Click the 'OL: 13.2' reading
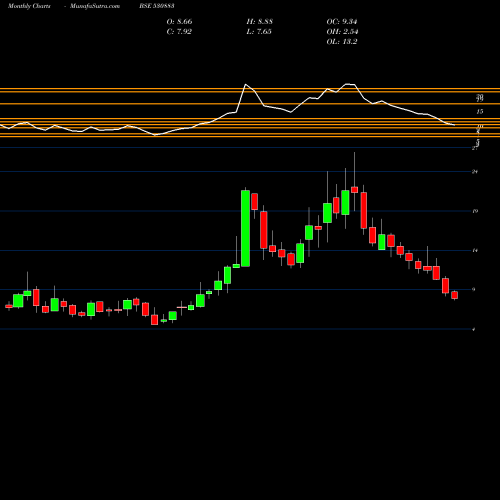Viewport: 500px width, 500px height. pos(342,41)
